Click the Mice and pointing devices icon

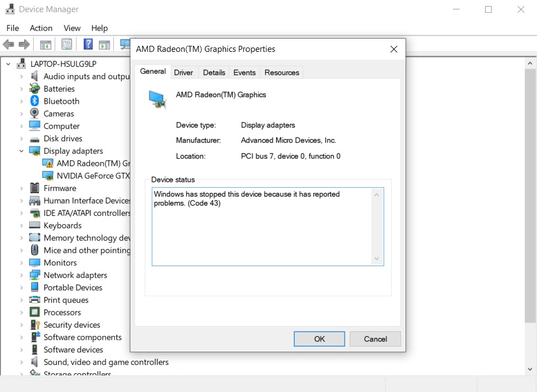coord(35,250)
